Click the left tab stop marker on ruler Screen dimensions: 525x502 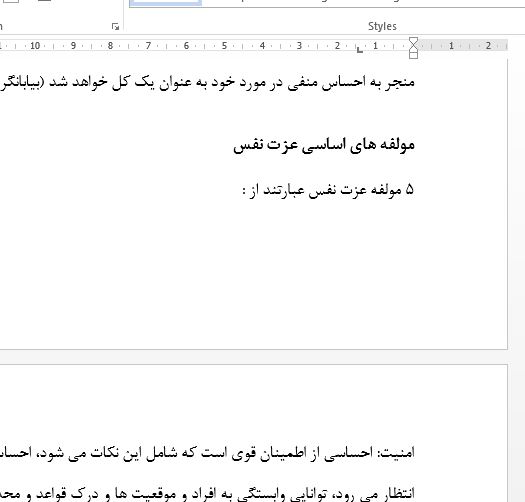click(x=360, y=50)
